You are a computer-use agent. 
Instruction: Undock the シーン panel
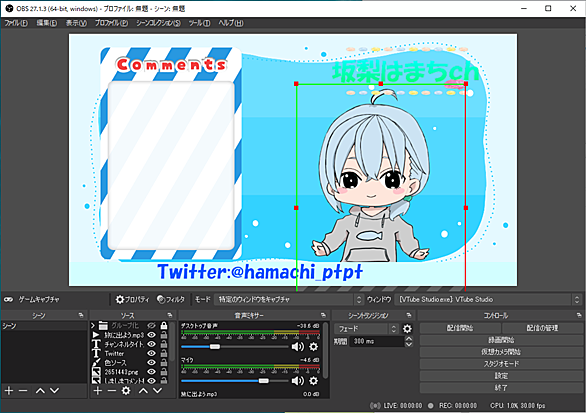point(81,315)
